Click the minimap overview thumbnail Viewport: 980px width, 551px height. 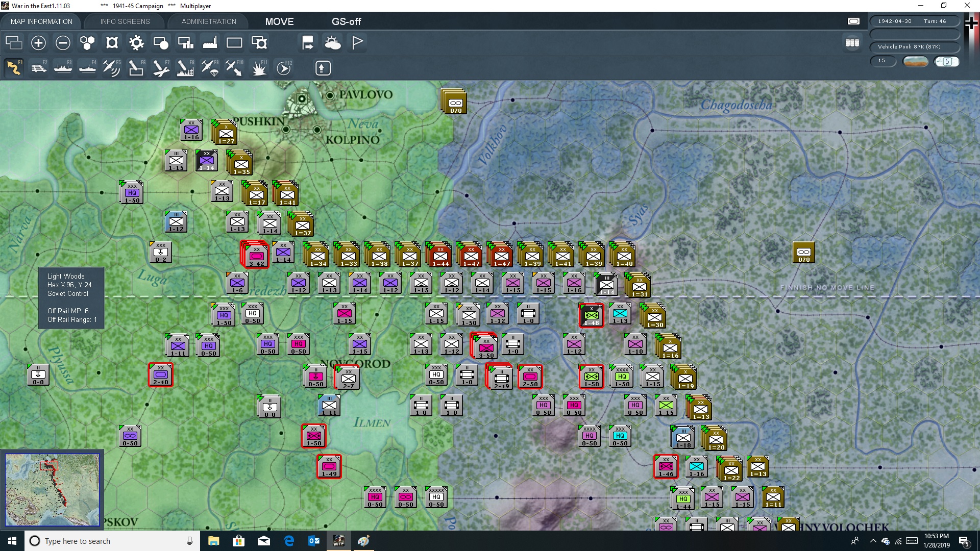[53, 490]
